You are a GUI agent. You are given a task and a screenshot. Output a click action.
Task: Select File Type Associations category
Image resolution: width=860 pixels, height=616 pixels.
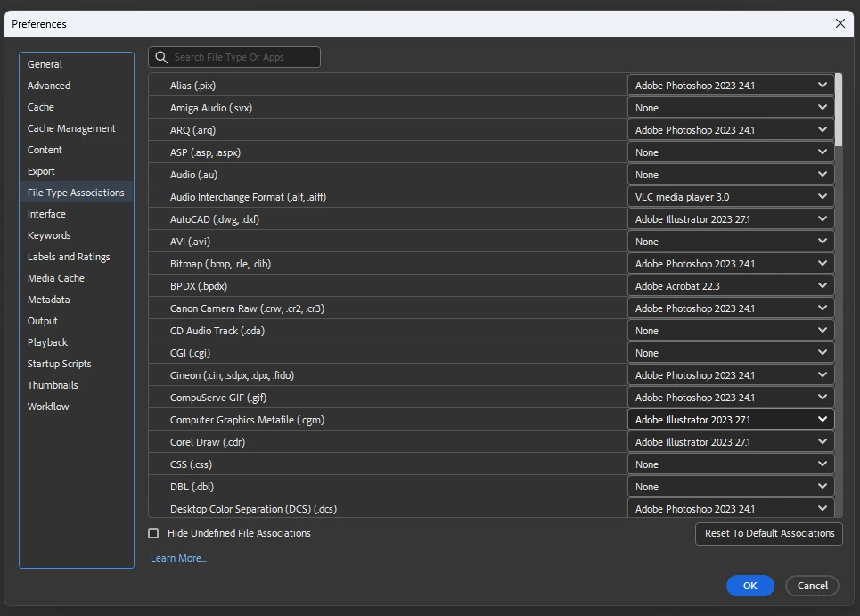tap(76, 193)
